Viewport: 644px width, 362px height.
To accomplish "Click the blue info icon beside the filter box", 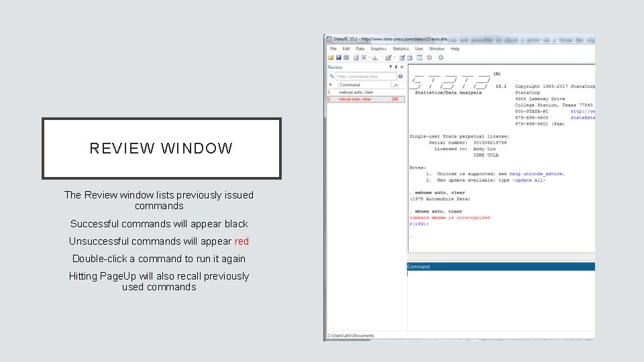I will 400,76.
